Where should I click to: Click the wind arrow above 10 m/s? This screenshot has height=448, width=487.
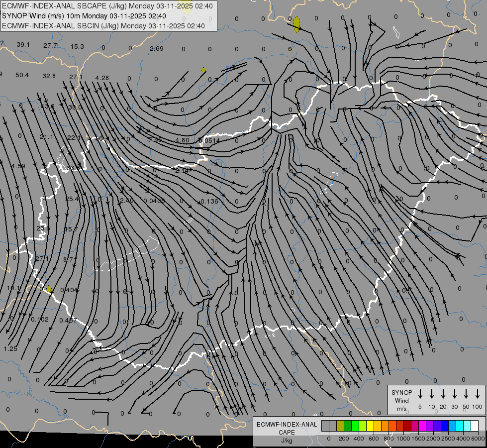[x=432, y=393]
